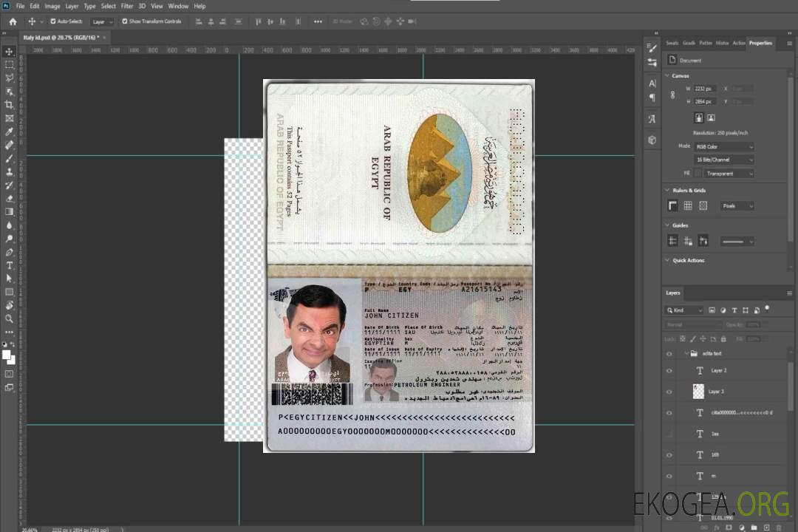
Task: Select the Clone Stamp tool
Action: (x=9, y=171)
